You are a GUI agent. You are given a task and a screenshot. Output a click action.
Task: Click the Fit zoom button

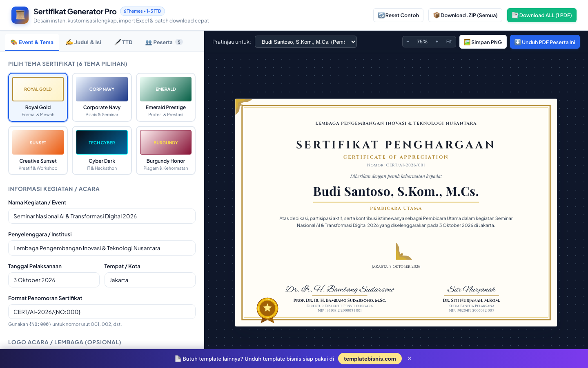coord(449,42)
